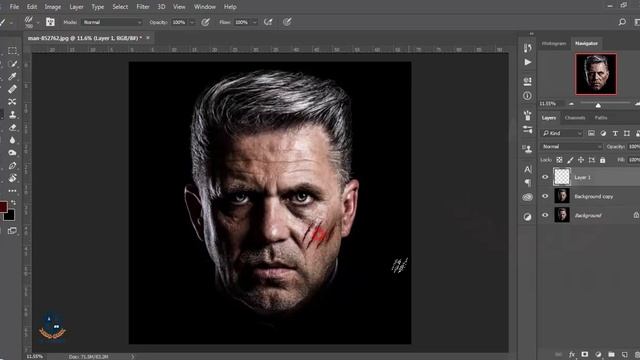
Task: Select the Ruler measurement tool
Action: point(12,89)
